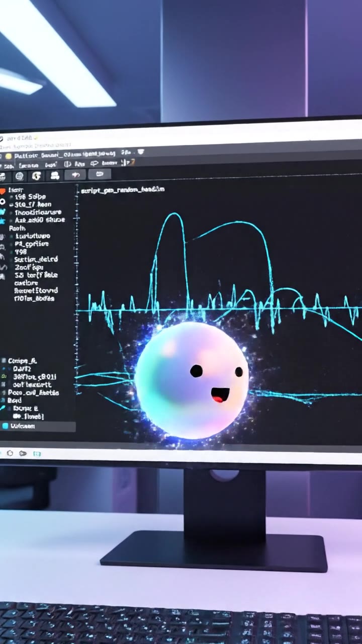Open the cloud-shaped taskbar icon
The image size is (362, 644).
(x=23, y=453)
